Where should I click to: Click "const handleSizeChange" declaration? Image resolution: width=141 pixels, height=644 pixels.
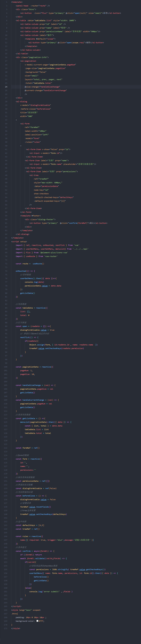click(x=28, y=385)
